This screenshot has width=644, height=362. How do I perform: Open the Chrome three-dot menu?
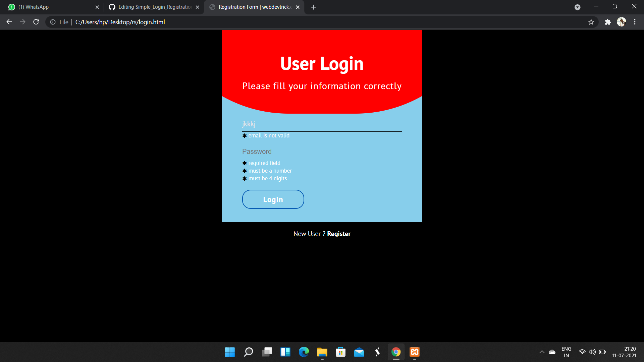(635, 22)
